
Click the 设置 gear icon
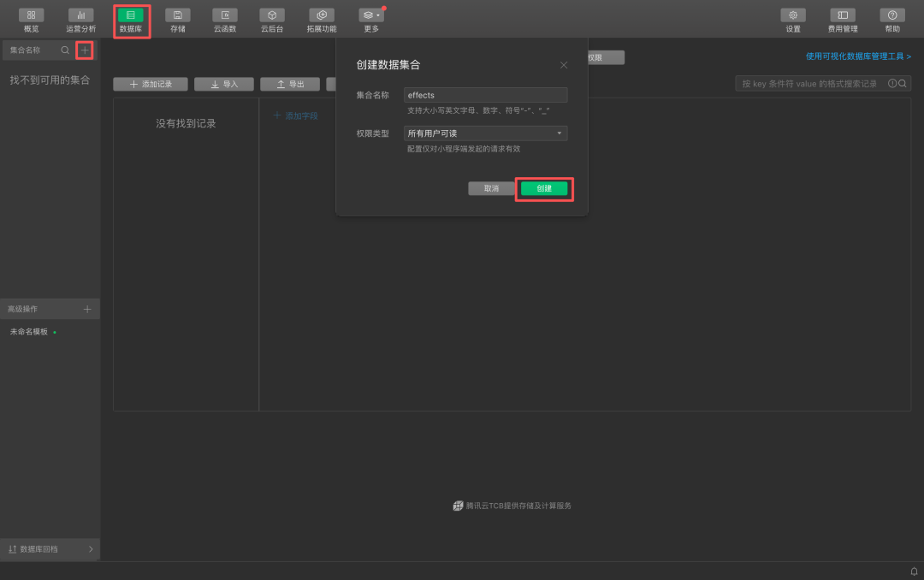coord(792,15)
